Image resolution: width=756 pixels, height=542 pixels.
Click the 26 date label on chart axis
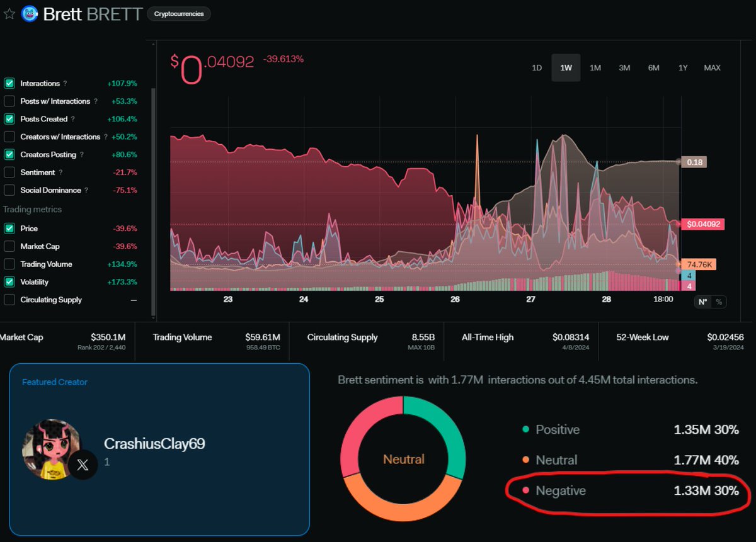(455, 300)
